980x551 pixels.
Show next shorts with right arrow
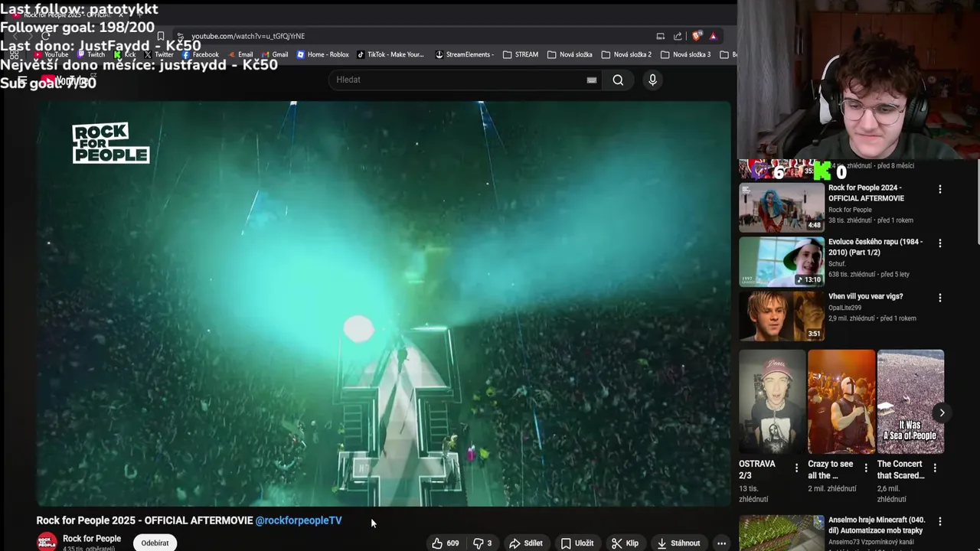coord(942,412)
